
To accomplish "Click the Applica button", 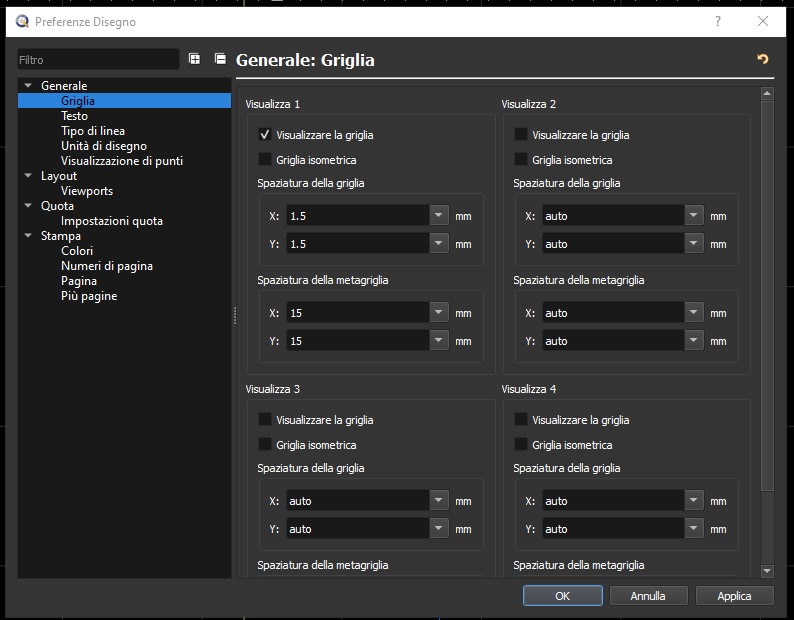I will [734, 596].
